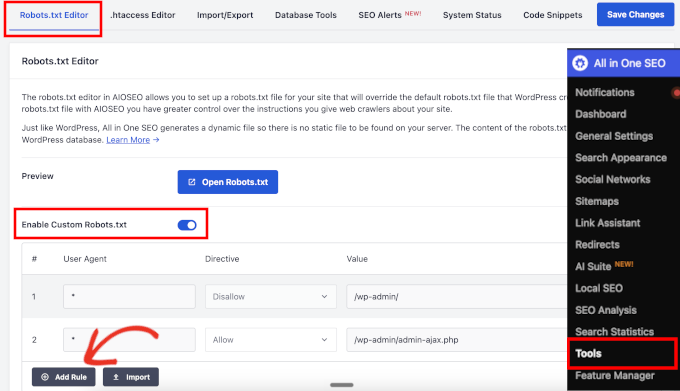Click the Robots.txt Editor section heading
Screen dimensions: 680x391
[x=60, y=61]
